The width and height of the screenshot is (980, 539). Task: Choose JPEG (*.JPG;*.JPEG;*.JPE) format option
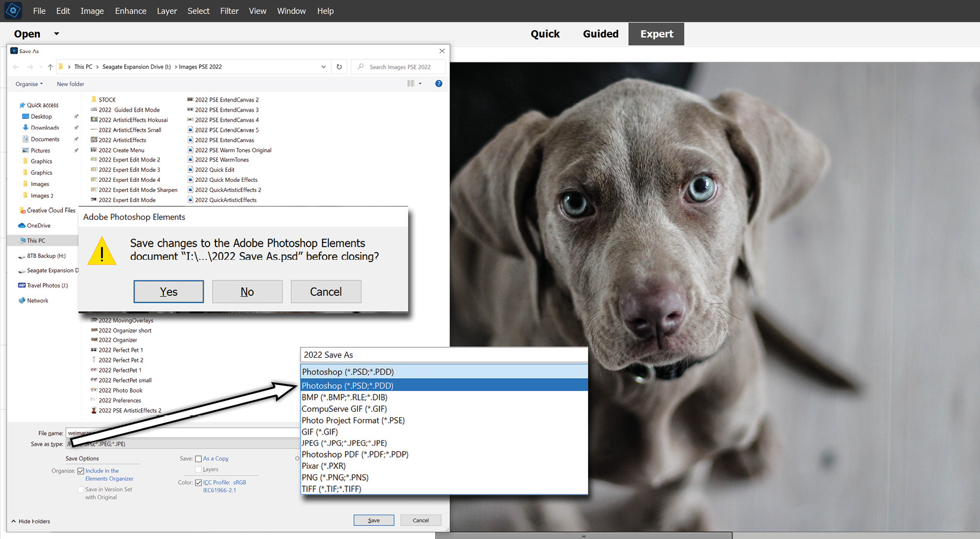(444, 443)
